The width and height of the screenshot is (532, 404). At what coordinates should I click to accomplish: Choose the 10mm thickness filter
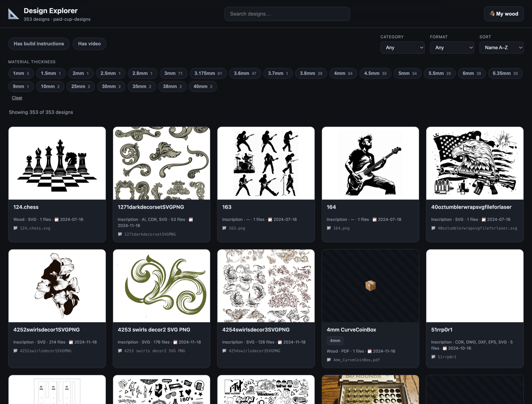tap(50, 86)
